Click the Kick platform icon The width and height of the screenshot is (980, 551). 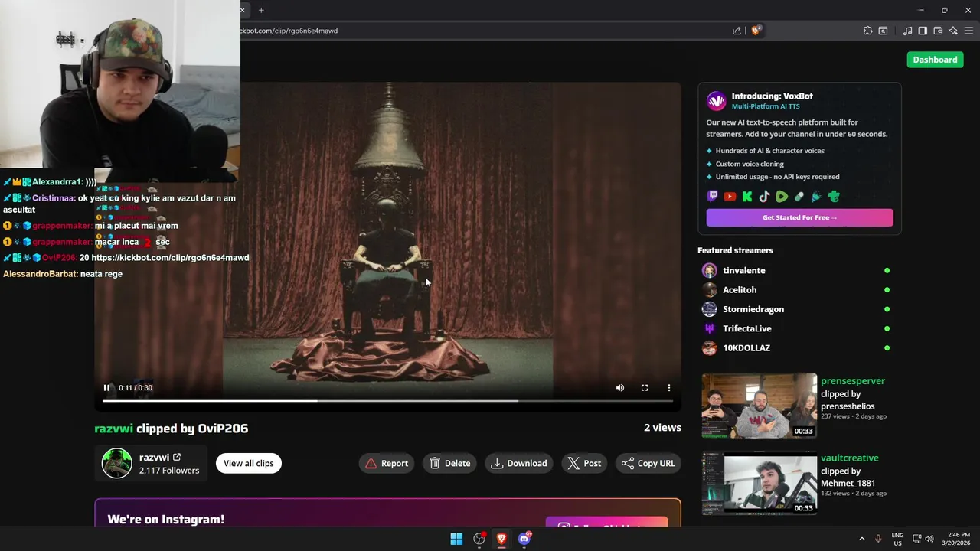(747, 197)
